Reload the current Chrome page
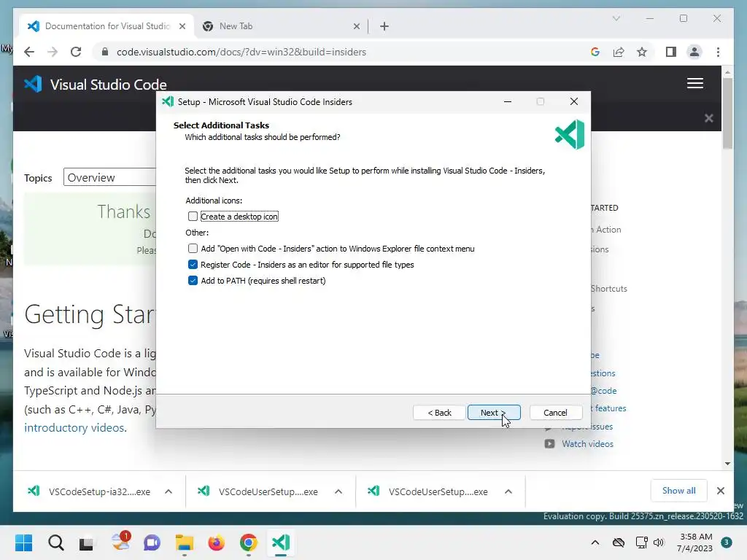The width and height of the screenshot is (747, 560). [x=76, y=52]
